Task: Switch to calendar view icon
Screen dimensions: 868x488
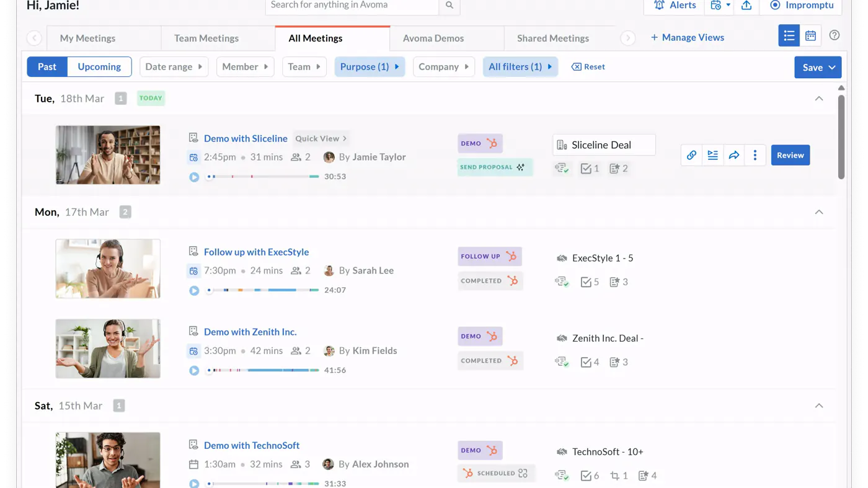Action: click(x=810, y=36)
